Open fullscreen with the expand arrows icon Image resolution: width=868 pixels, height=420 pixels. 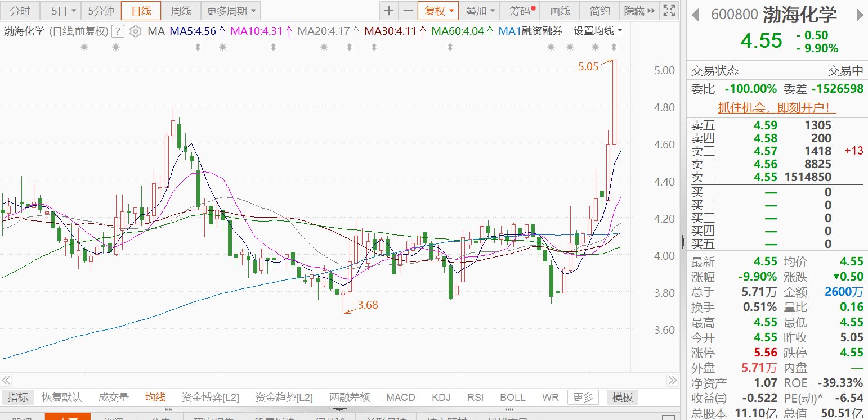tap(669, 11)
